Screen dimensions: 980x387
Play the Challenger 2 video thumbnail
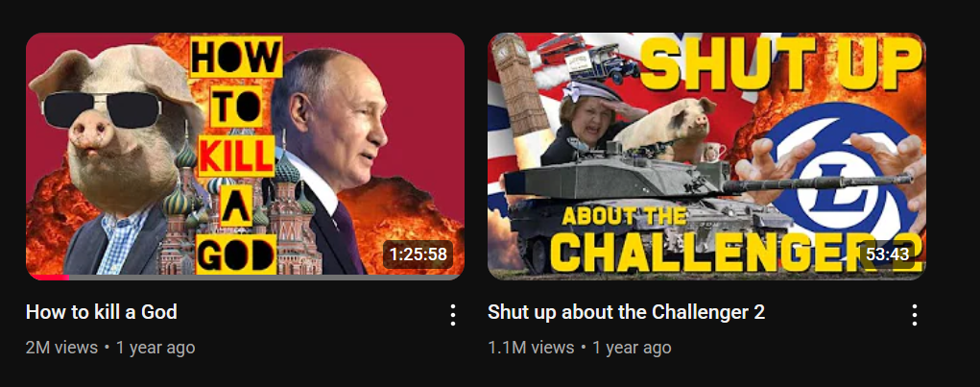coord(706,157)
